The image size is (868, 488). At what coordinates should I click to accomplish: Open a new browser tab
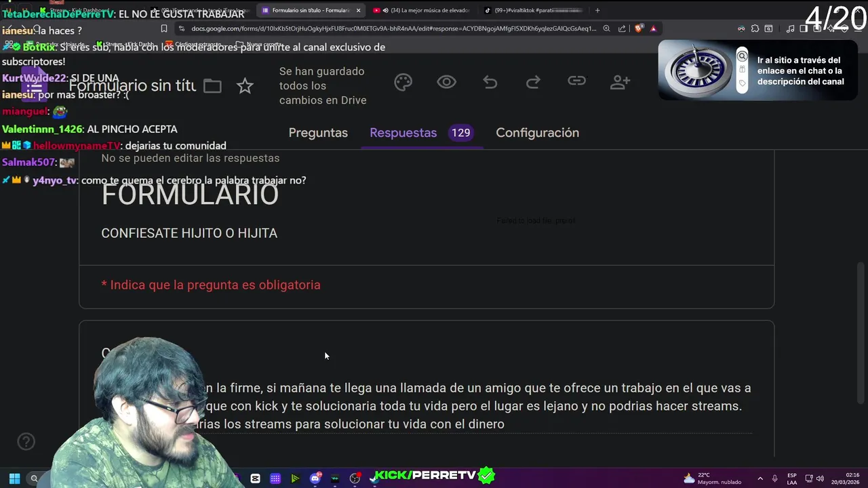[597, 10]
